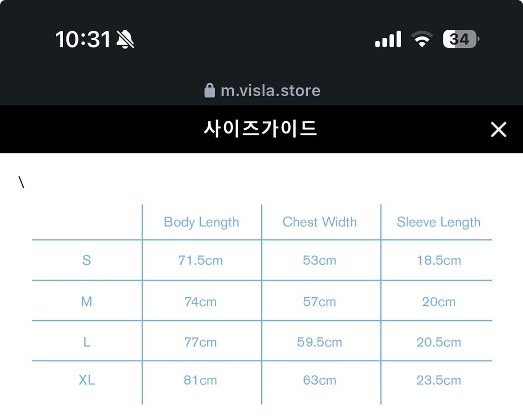The width and height of the screenshot is (523, 420).
Task: Tap the 71.5cm body length cell
Action: tap(200, 260)
